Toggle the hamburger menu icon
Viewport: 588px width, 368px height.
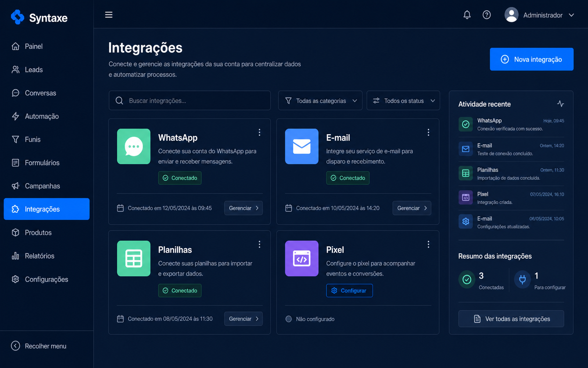pos(109,15)
